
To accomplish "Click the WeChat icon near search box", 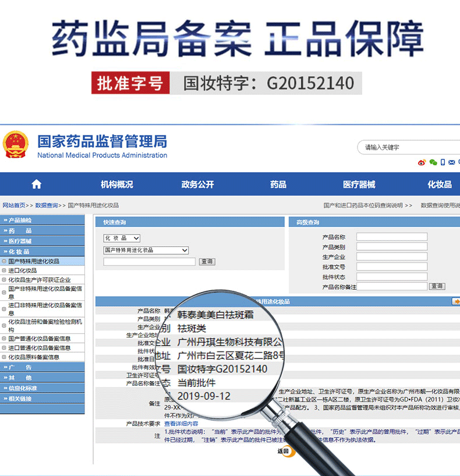I will coord(433,163).
